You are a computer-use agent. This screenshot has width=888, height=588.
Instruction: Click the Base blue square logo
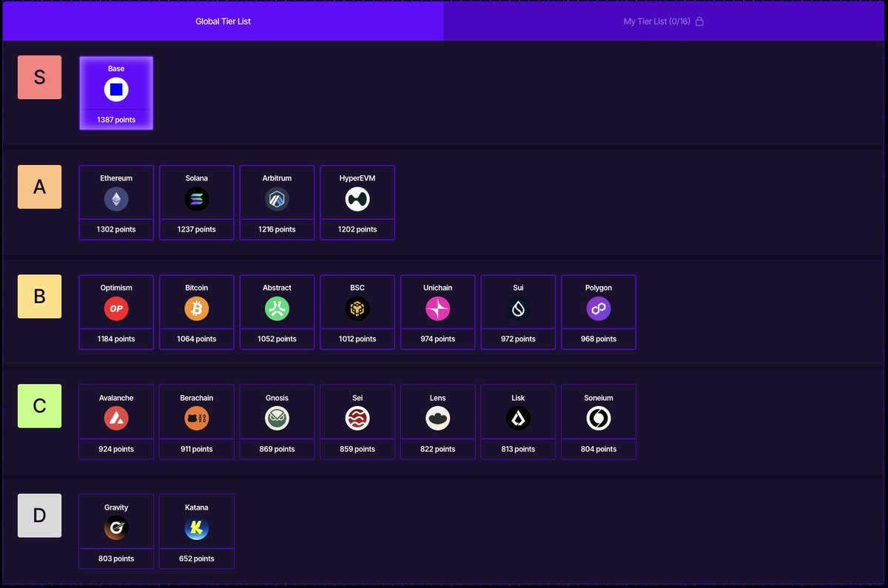[x=116, y=90]
